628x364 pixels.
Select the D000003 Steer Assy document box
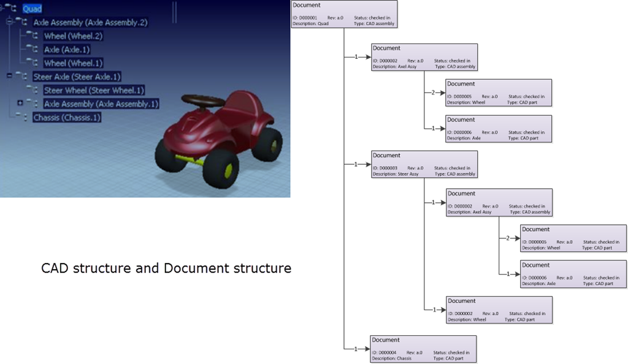(424, 164)
